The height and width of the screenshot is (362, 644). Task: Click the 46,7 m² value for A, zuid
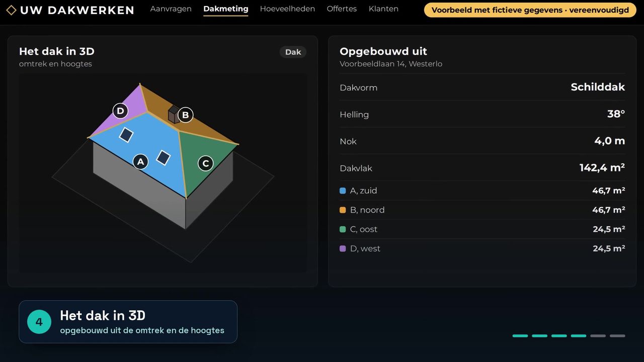click(609, 191)
